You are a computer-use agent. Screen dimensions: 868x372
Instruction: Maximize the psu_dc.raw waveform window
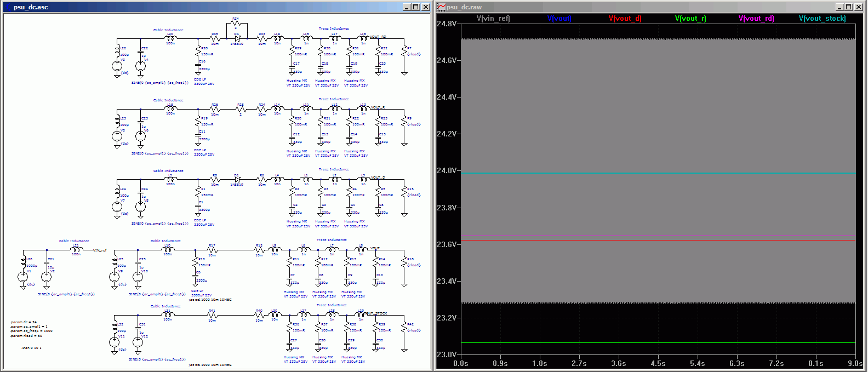849,7
